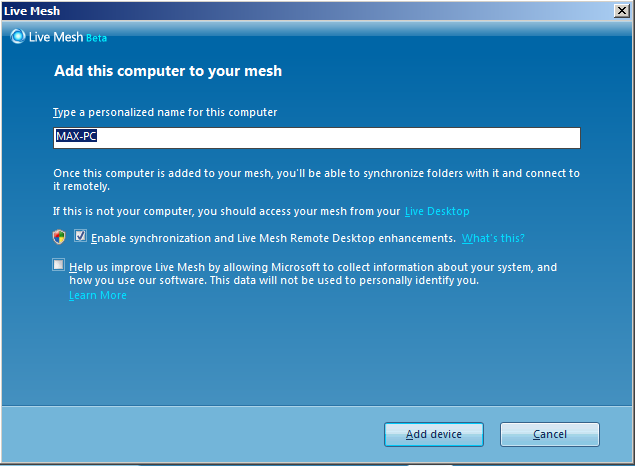Click the Once this computer is added paragraph
635x466 pixels.
click(316, 179)
